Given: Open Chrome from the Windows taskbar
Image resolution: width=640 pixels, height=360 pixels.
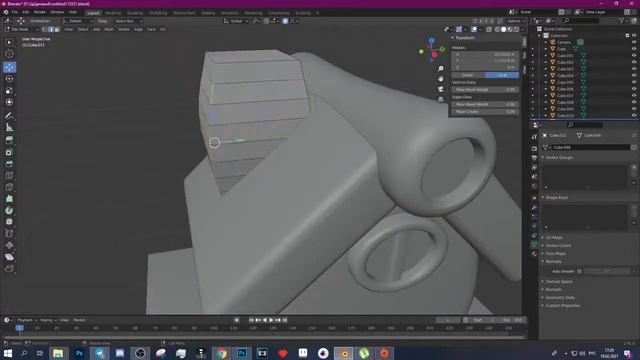Looking at the screenshot, I should click(x=222, y=353).
